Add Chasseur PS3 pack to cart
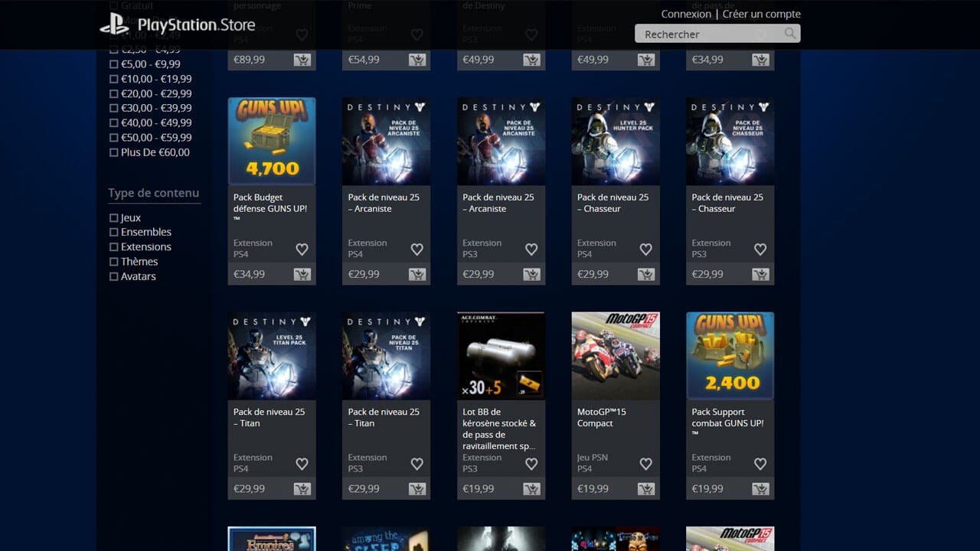Viewport: 980px width, 551px height. point(760,274)
